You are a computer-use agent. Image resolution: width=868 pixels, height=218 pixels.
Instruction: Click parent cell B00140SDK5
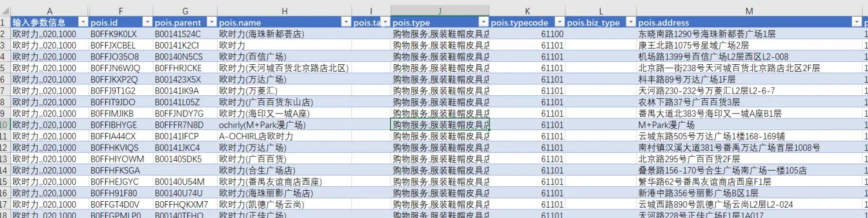point(178,158)
